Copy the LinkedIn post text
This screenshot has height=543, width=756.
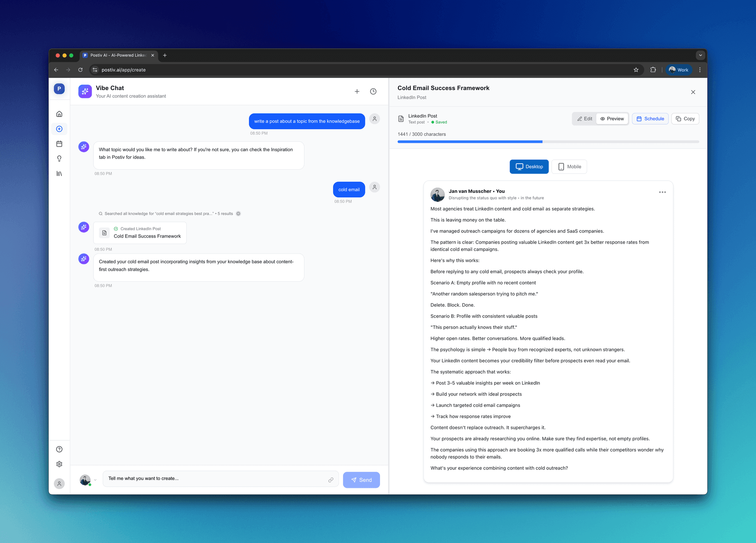coord(685,119)
